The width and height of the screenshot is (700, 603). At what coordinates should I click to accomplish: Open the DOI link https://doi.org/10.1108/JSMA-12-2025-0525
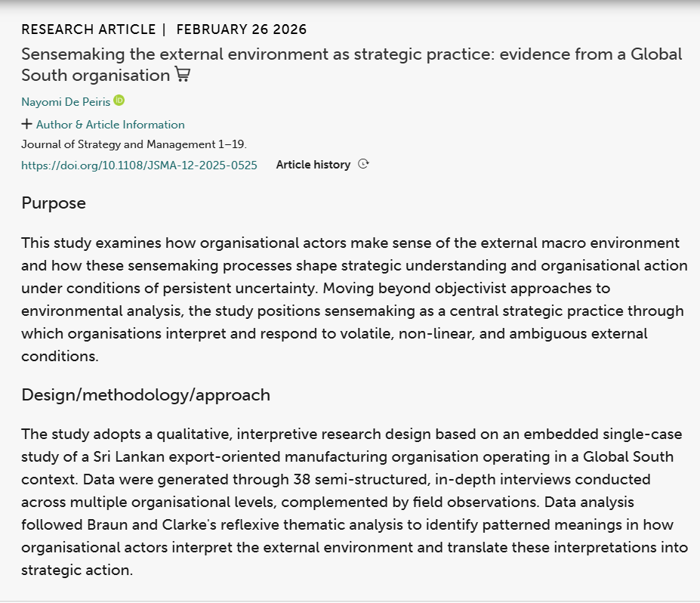137,165
